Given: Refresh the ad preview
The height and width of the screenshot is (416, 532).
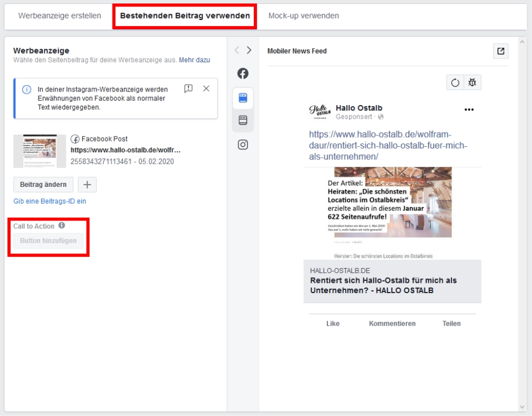Looking at the screenshot, I should [x=455, y=82].
